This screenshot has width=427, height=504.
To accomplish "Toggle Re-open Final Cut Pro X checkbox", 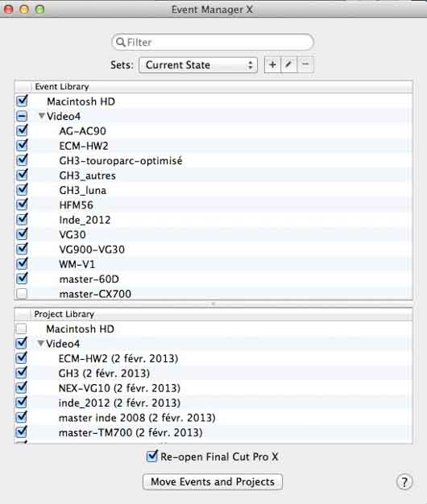I will (x=151, y=456).
